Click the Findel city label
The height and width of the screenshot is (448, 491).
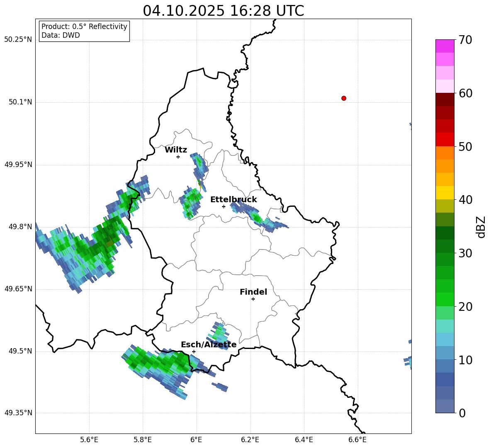(253, 292)
